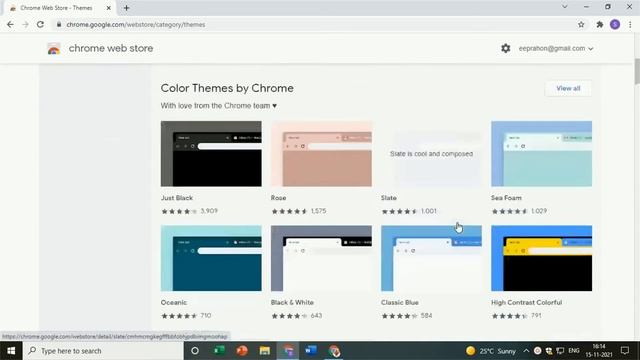Open the Extensions puzzle icon
This screenshot has width=640, height=360.
point(600,24)
